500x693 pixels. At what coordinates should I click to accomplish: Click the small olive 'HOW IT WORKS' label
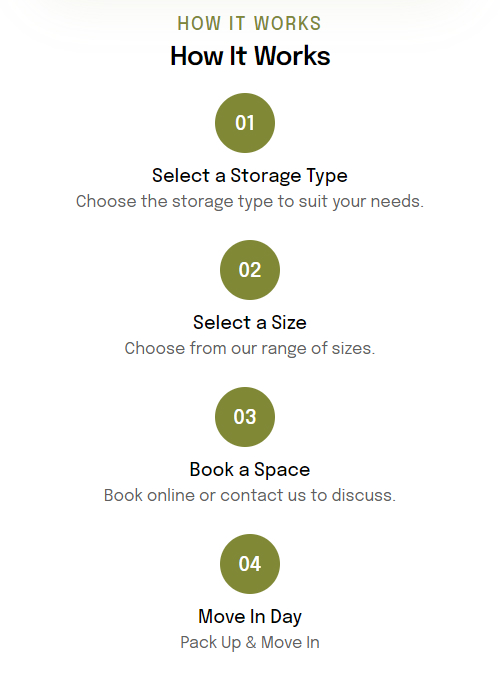[x=249, y=23]
